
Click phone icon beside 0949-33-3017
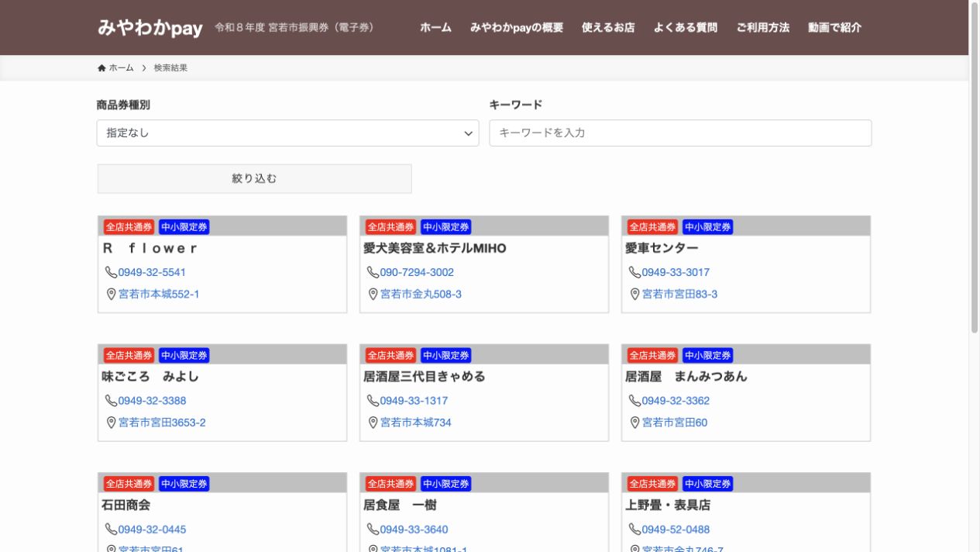click(x=634, y=272)
